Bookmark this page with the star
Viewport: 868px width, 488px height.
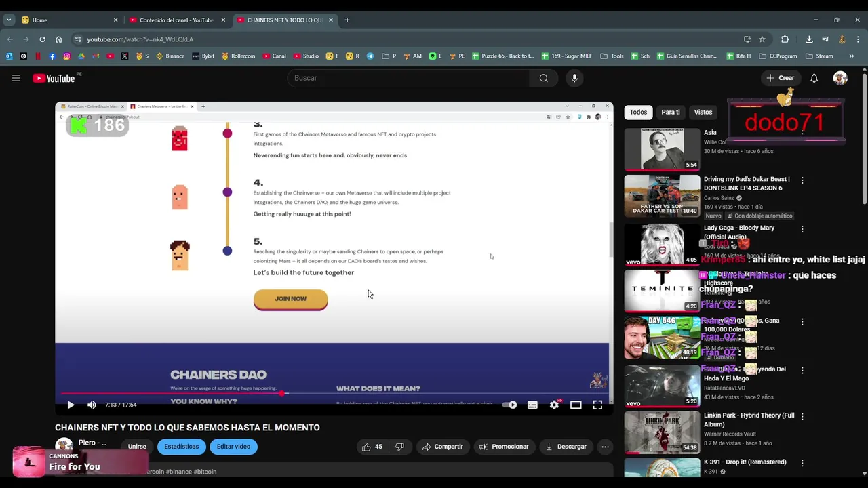762,39
